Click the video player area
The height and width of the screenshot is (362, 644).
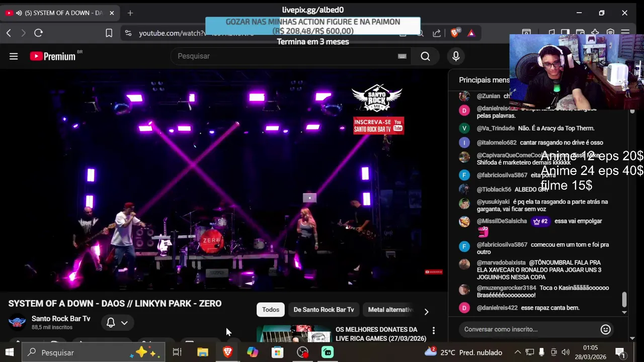coord(224,180)
